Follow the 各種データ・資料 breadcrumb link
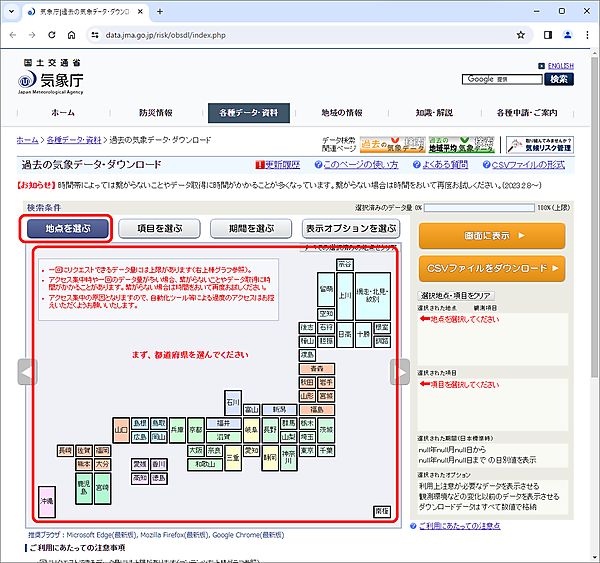 pos(74,140)
